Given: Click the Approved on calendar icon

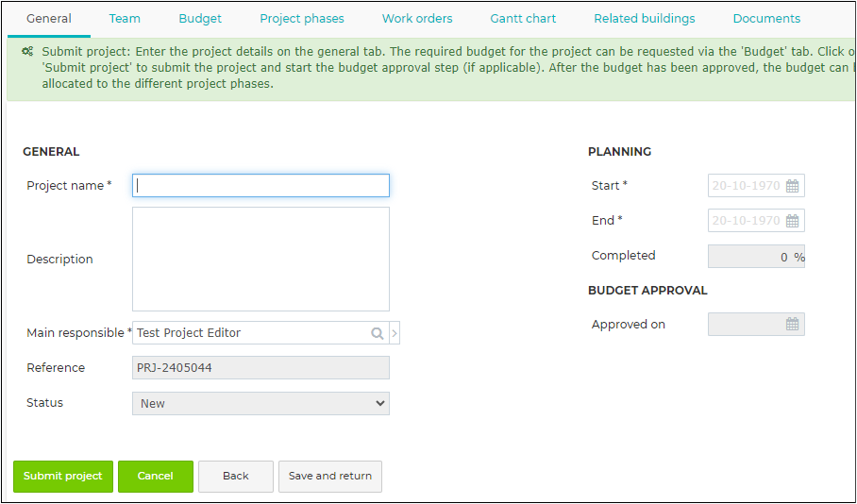Looking at the screenshot, I should point(792,324).
